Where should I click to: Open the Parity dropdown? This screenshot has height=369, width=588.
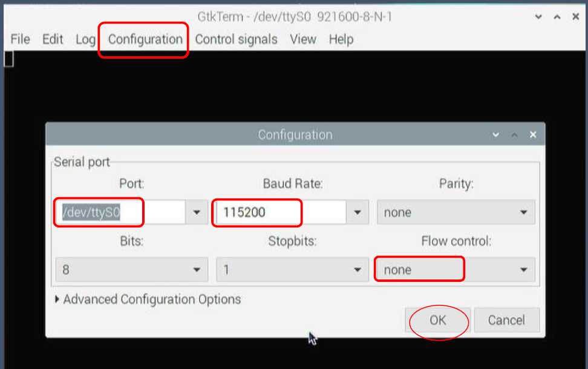pyautogui.click(x=456, y=212)
